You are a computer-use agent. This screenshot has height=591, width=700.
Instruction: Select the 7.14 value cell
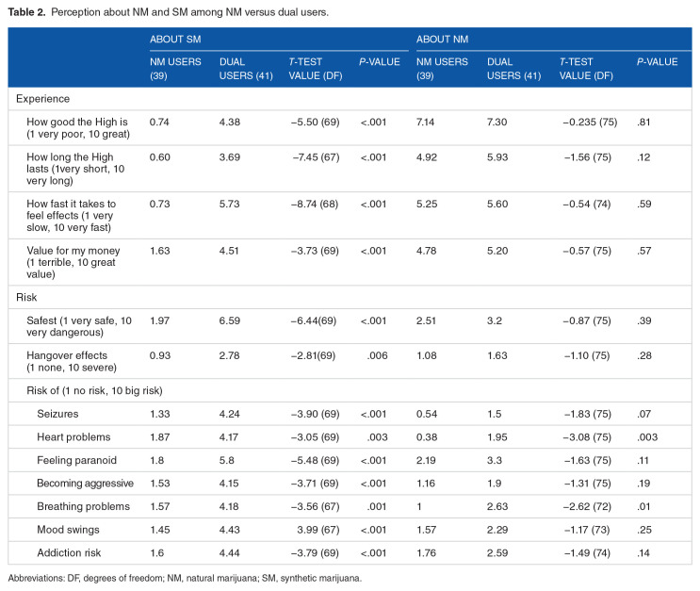(x=426, y=123)
